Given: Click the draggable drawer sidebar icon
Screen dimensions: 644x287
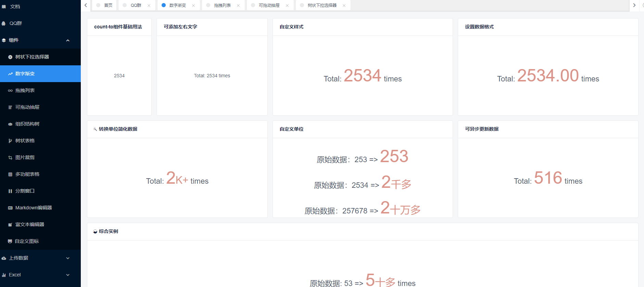Looking at the screenshot, I should point(10,107).
